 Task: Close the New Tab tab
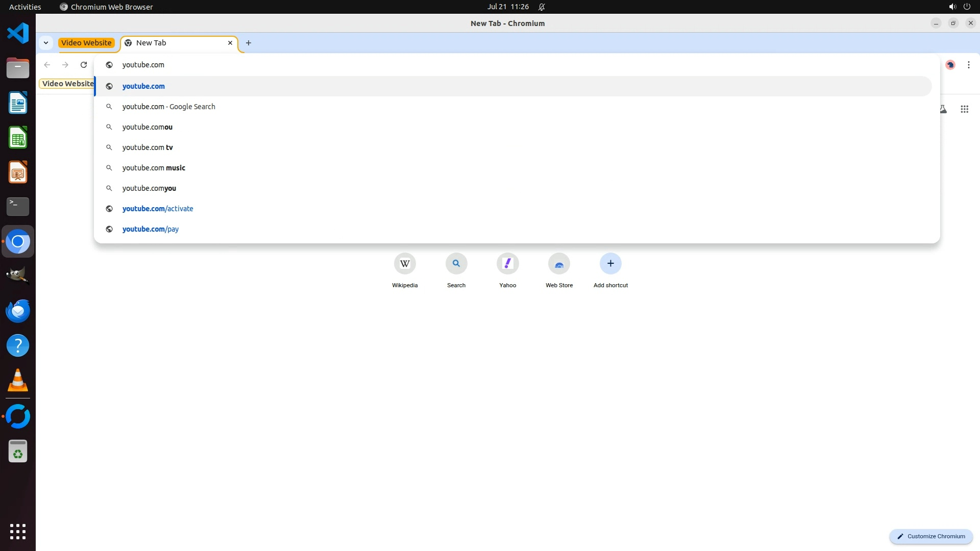click(x=230, y=43)
